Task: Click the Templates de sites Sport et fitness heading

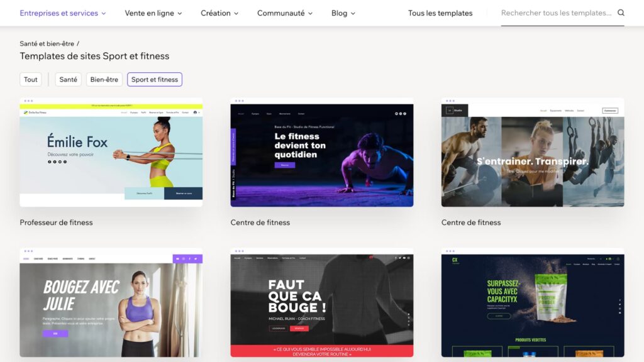Action: 94,56
